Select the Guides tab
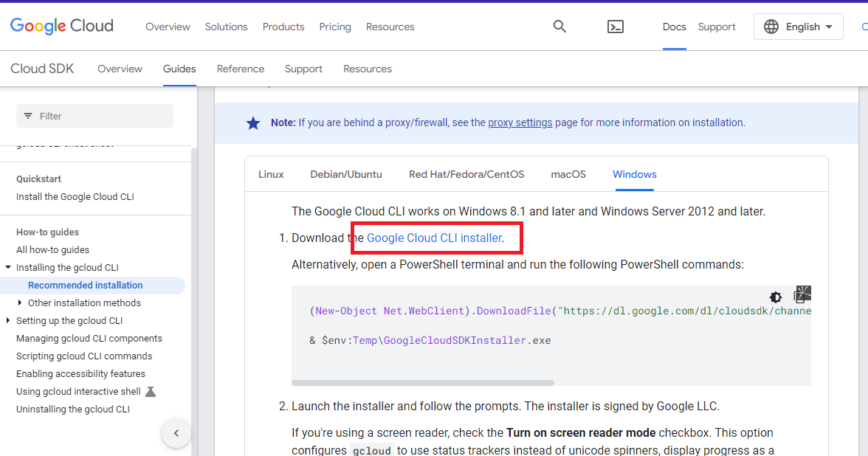The height and width of the screenshot is (456, 868). (179, 69)
